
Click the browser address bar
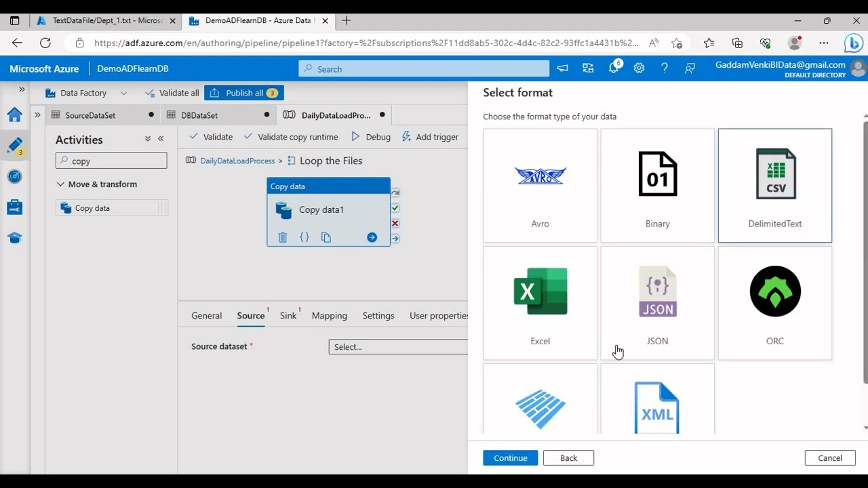366,43
